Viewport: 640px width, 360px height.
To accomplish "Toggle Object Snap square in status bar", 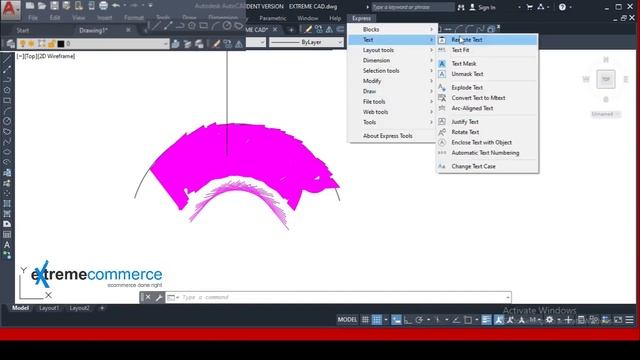I will (x=468, y=320).
